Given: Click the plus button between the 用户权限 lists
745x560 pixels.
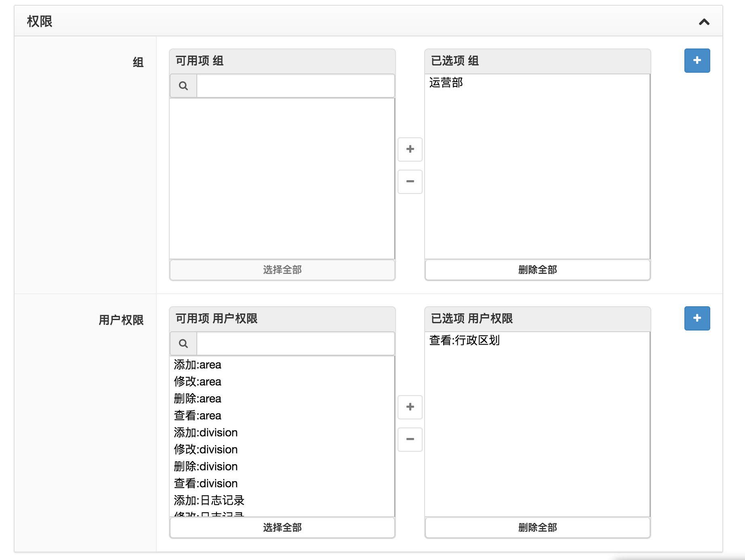Looking at the screenshot, I should point(410,407).
